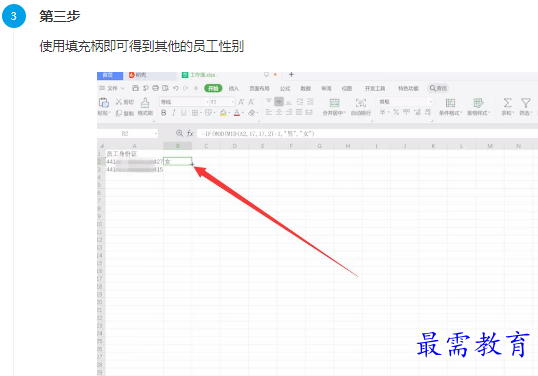Open the Data ribbon tab
The image size is (538, 376).
(x=306, y=88)
